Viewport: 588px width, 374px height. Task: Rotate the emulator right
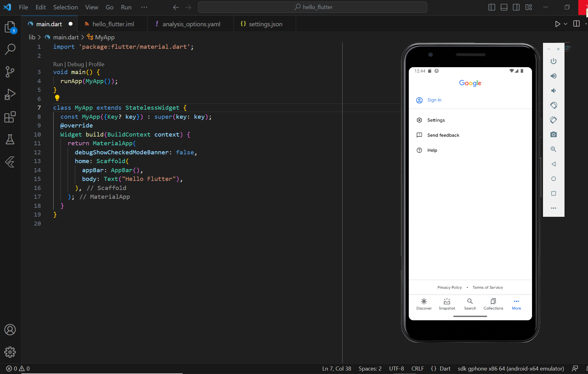554,120
